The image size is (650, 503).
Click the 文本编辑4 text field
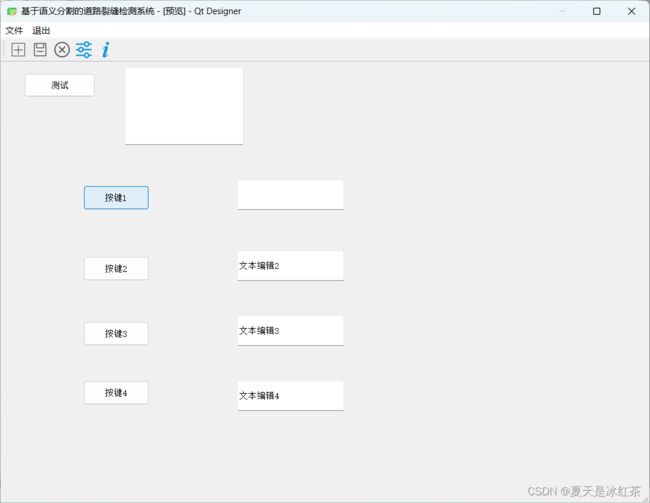290,396
